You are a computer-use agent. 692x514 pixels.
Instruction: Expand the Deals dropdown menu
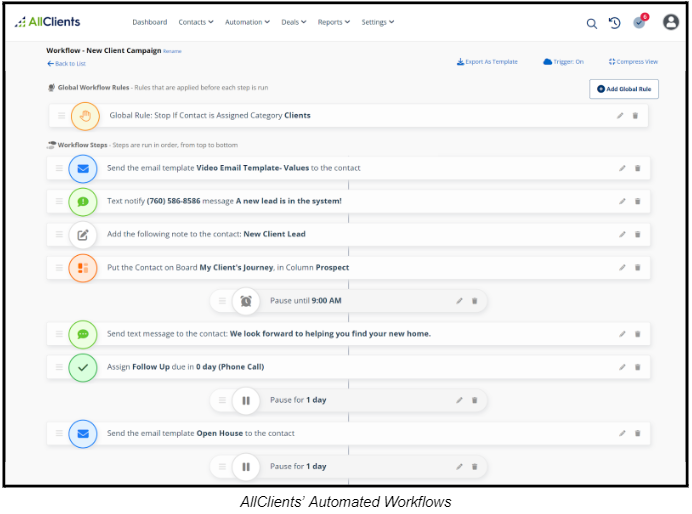pos(293,22)
